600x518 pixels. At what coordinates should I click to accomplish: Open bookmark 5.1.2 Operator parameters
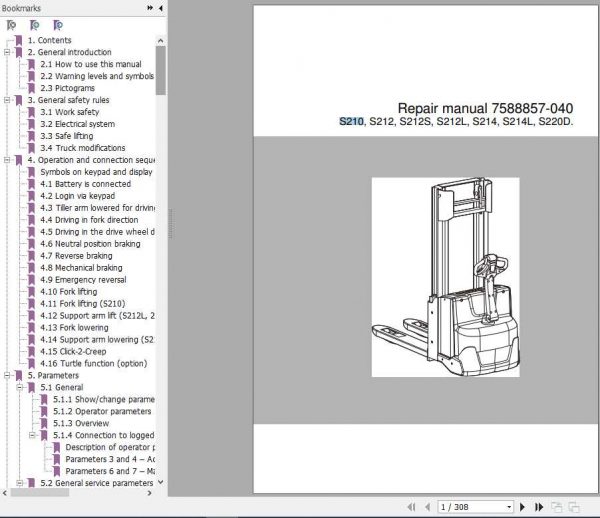(x=102, y=411)
